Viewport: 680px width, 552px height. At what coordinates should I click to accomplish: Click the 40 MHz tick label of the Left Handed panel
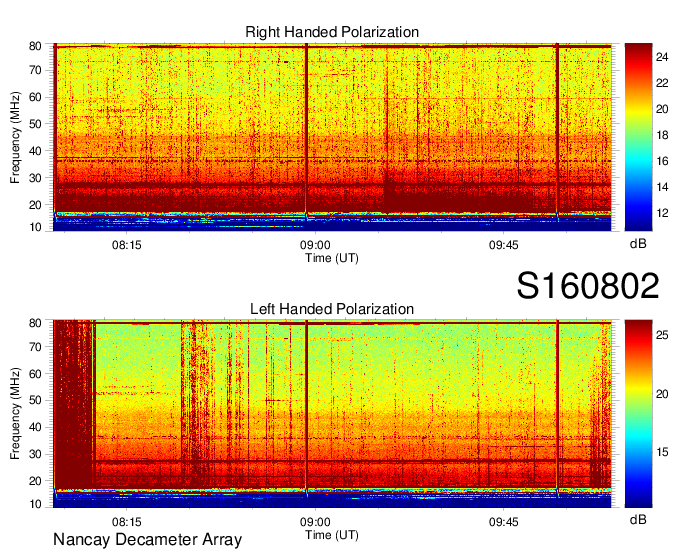click(35, 427)
